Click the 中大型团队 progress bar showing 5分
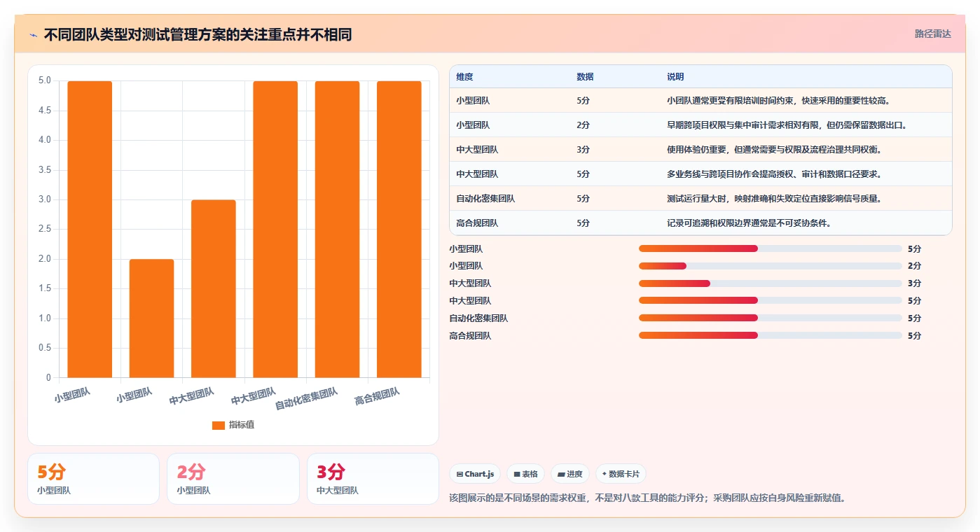 pyautogui.click(x=770, y=301)
